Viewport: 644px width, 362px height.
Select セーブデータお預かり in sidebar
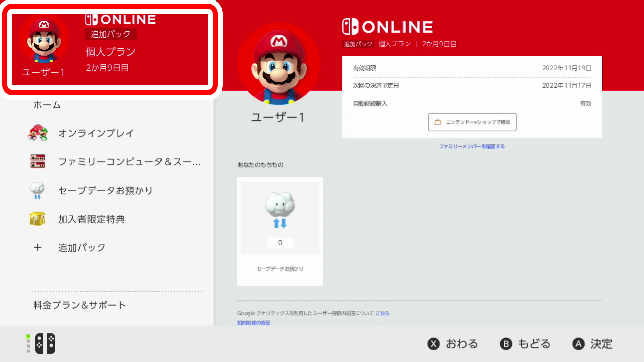pos(106,191)
